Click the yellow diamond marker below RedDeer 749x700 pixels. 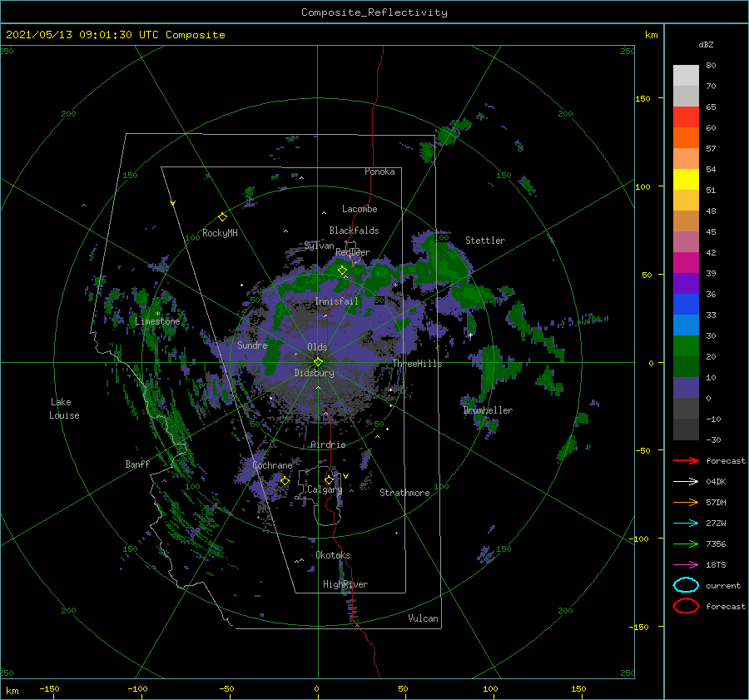coord(342,271)
